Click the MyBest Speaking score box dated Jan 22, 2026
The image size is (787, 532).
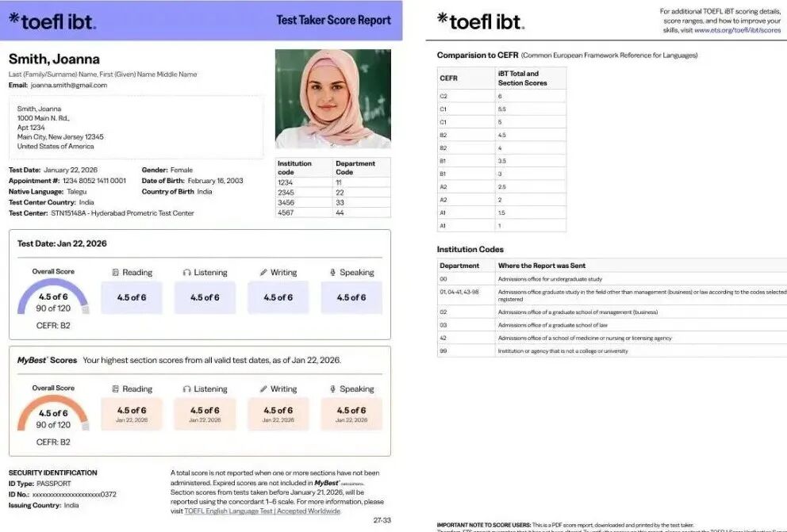pos(351,414)
